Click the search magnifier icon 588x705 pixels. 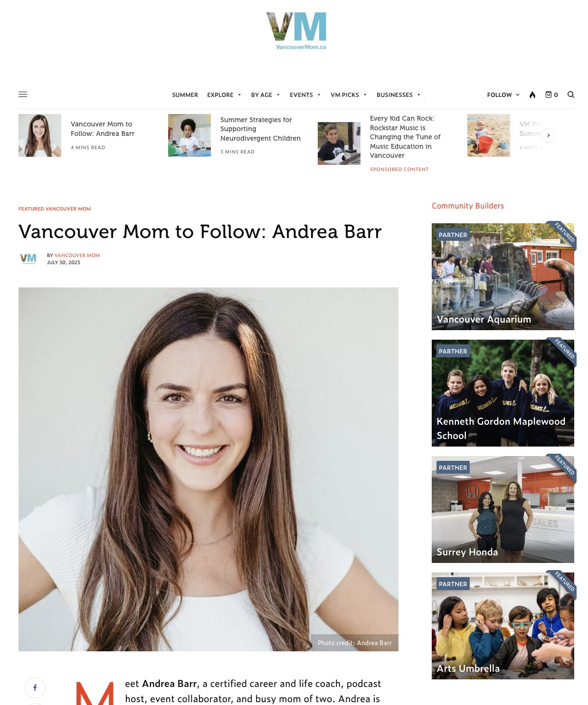571,95
